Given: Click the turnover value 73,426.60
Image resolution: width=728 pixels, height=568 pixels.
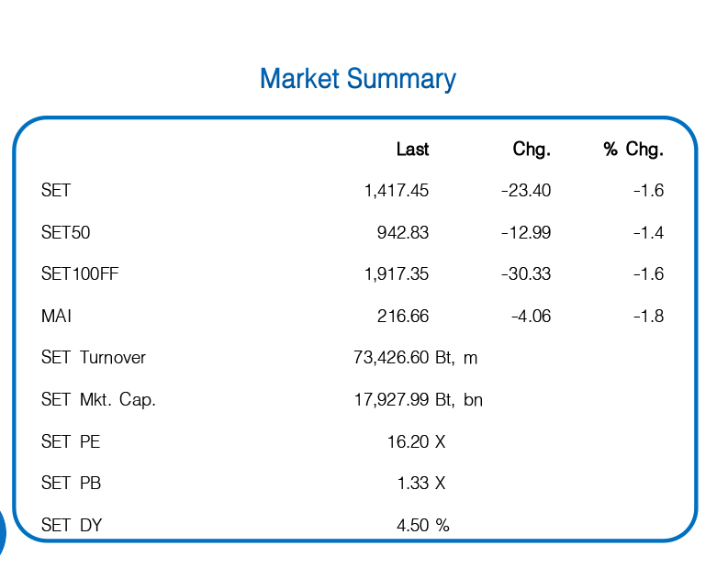Looking at the screenshot, I should coord(391,358).
